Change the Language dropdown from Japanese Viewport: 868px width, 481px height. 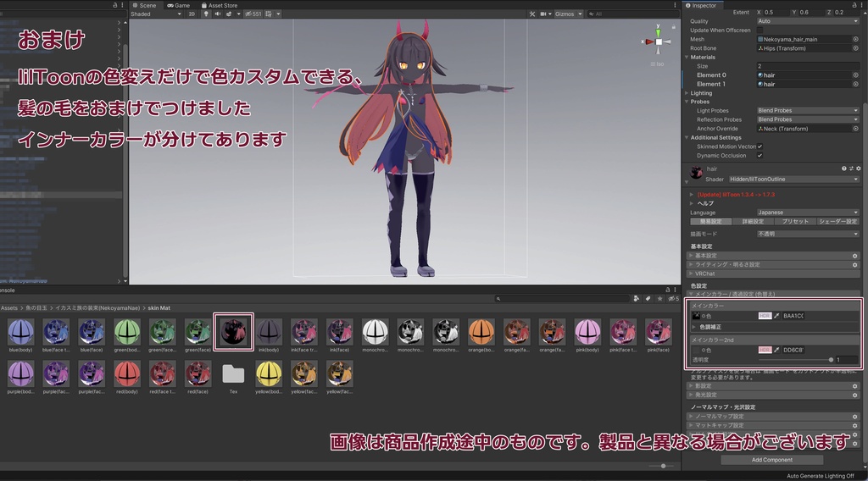click(808, 213)
